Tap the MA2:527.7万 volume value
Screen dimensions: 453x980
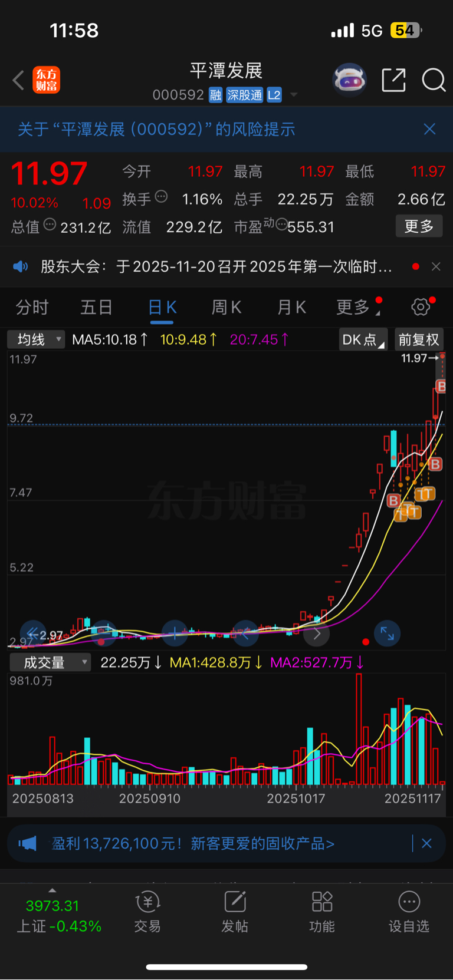317,662
